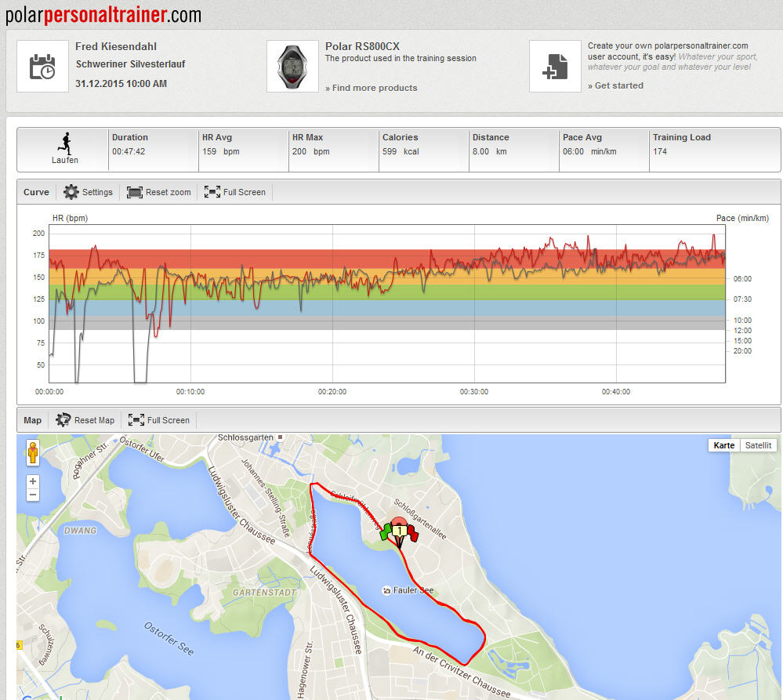Click the Fauler See lake label icon
Screen dimensions: 783x700
point(386,591)
